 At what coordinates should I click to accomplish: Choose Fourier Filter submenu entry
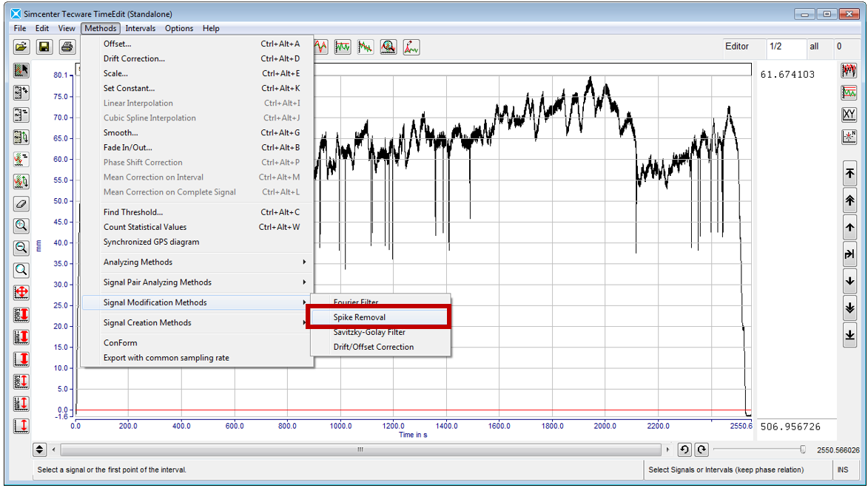(x=381, y=302)
